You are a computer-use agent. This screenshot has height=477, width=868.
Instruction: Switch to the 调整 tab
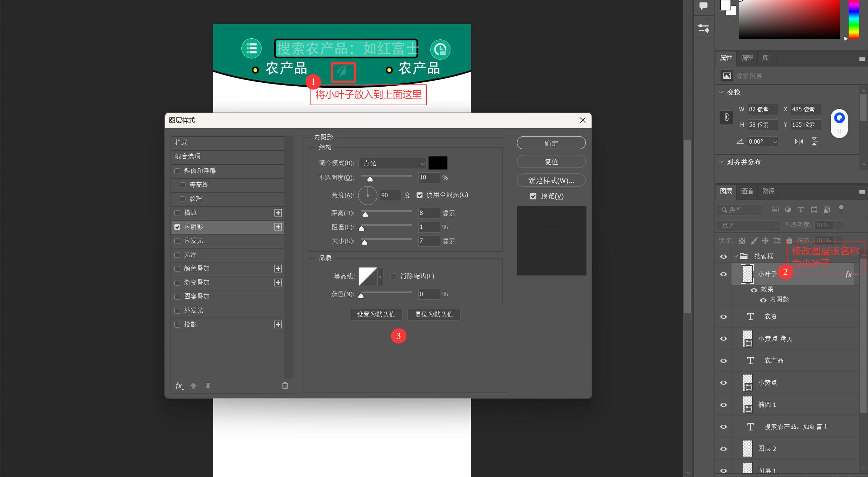click(747, 58)
